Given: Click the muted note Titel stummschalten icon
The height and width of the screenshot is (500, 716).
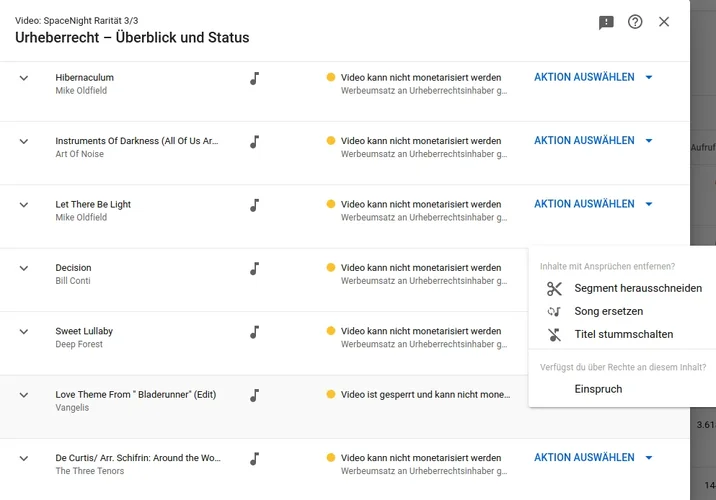Looking at the screenshot, I should tap(554, 335).
